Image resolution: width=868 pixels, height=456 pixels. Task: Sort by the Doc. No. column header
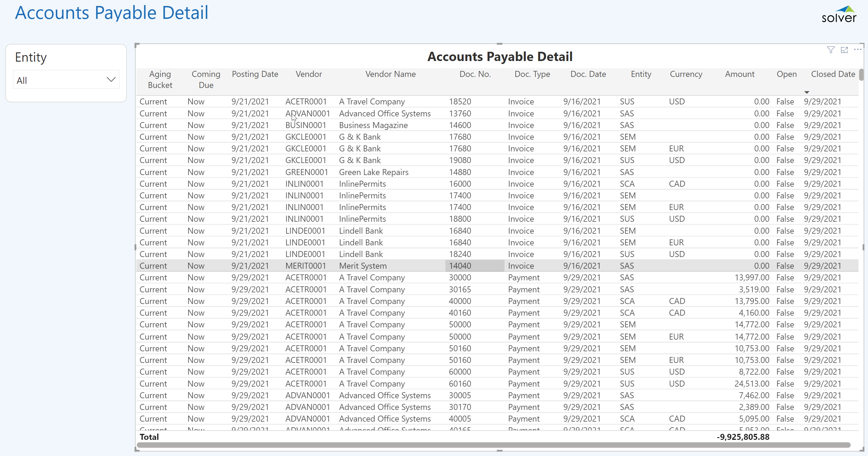[475, 74]
